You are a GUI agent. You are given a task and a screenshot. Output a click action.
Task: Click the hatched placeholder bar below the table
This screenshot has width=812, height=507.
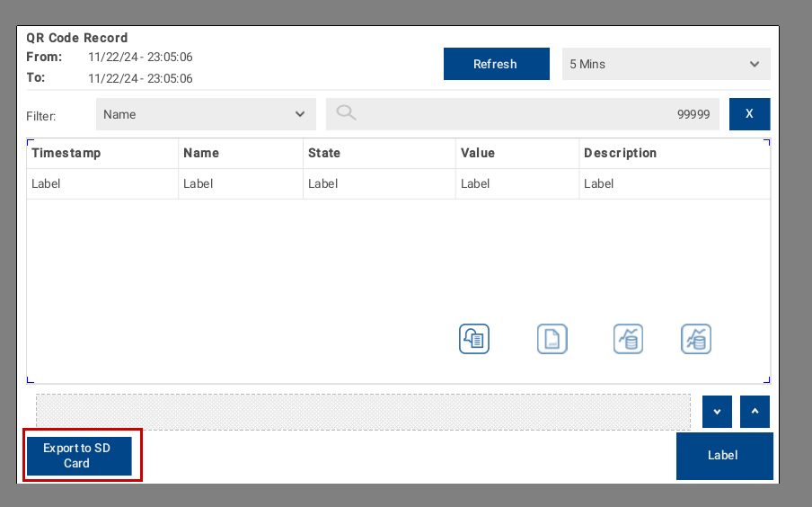pyautogui.click(x=363, y=412)
